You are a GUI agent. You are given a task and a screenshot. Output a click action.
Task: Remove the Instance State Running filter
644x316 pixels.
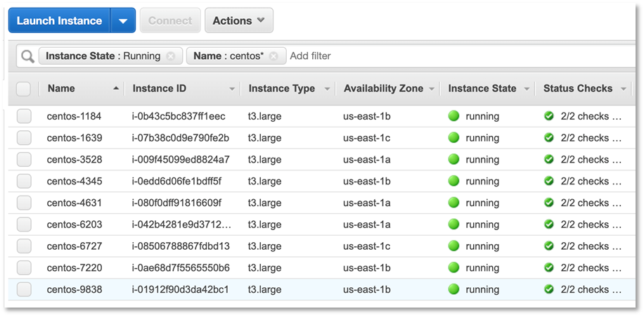[x=170, y=56]
